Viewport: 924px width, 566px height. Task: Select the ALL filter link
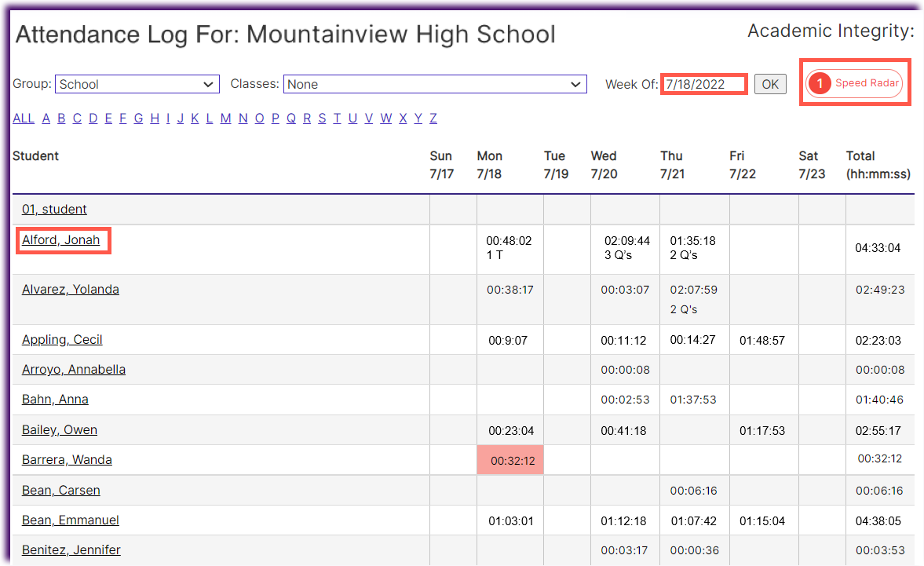(23, 118)
